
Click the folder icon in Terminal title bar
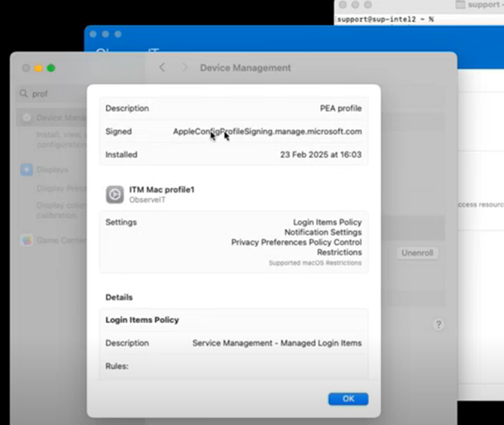point(460,4)
